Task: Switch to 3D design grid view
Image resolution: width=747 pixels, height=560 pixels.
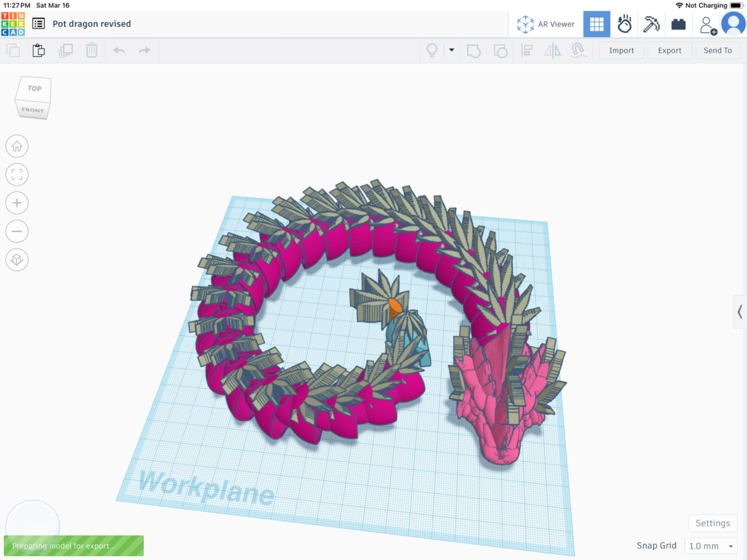Action: point(596,24)
